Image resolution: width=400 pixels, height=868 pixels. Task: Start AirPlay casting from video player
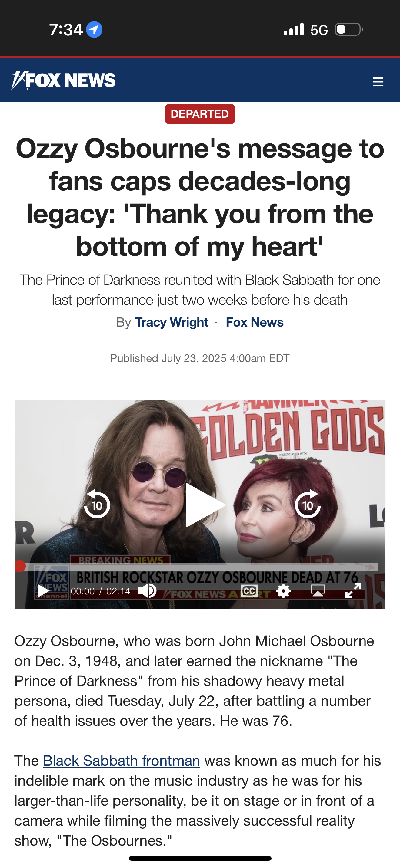tap(318, 590)
